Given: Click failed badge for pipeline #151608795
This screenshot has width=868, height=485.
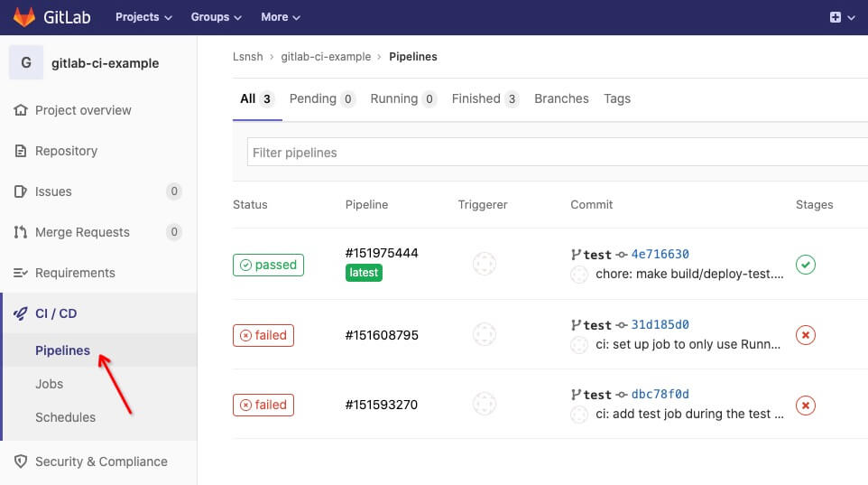Looking at the screenshot, I should [x=263, y=335].
